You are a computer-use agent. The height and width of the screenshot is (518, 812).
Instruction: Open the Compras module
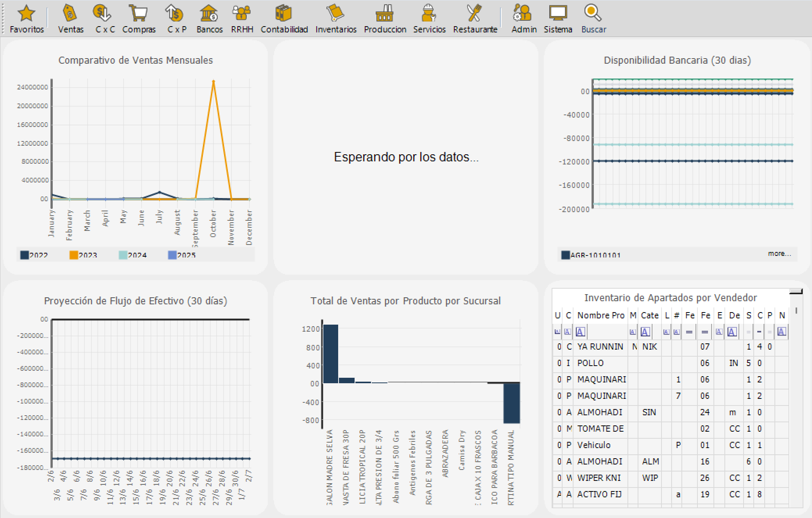[139, 18]
